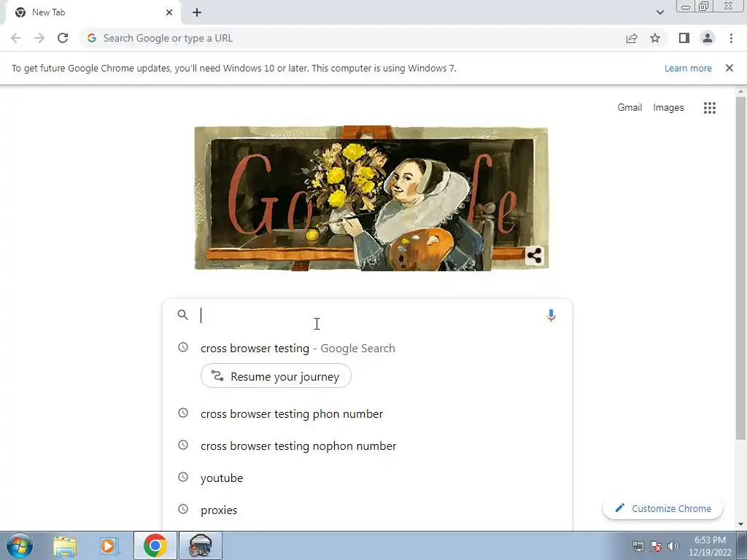This screenshot has height=560, width=747.
Task: Click the page vertical scrollbar
Action: [740, 268]
